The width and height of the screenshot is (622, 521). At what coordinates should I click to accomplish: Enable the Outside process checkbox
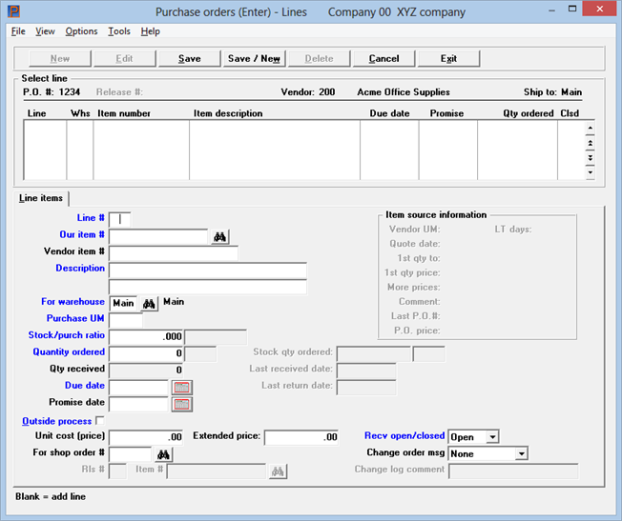(99, 421)
